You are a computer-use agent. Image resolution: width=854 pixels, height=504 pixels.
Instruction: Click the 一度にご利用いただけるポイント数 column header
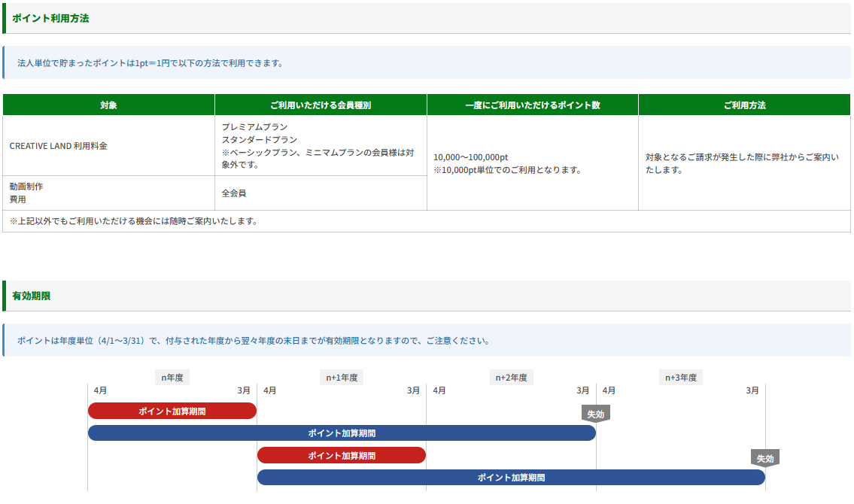click(x=533, y=105)
